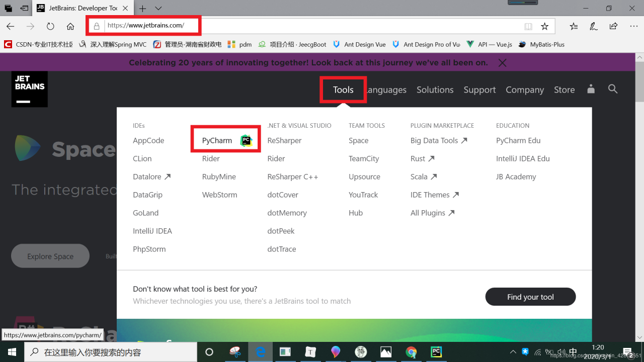Add page to favorites star icon
The width and height of the screenshot is (644, 362).
(x=544, y=26)
